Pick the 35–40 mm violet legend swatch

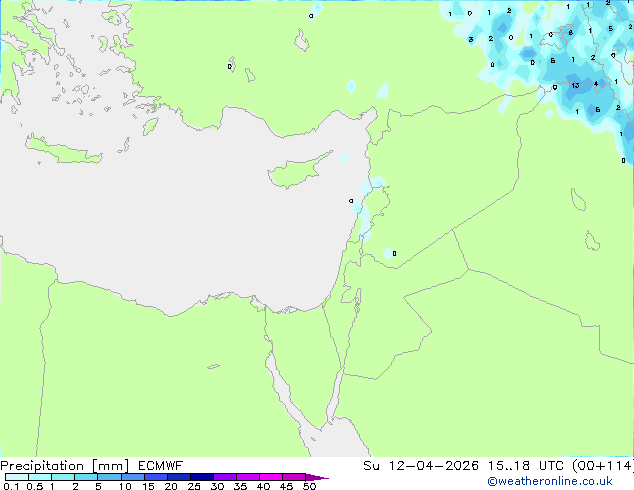click(247, 477)
